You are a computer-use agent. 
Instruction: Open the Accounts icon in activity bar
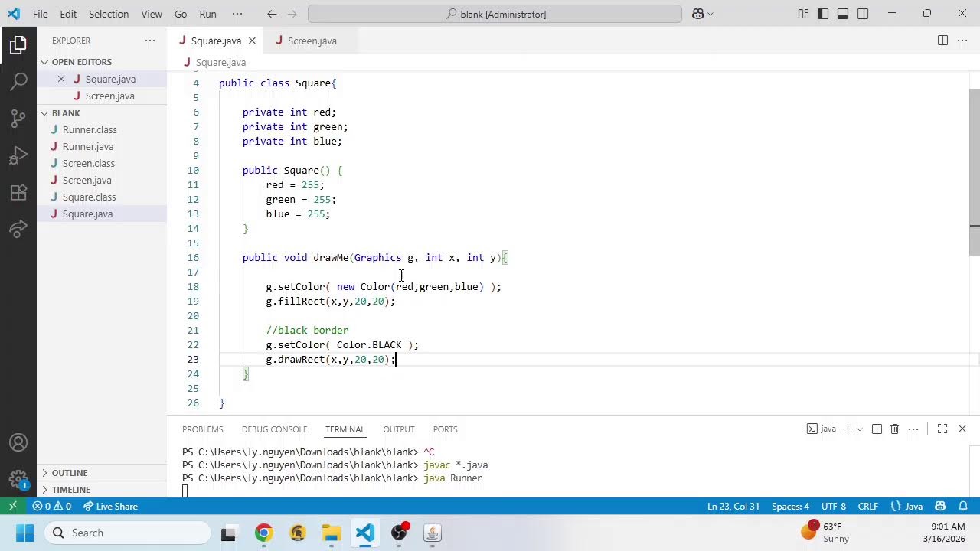coord(18,442)
